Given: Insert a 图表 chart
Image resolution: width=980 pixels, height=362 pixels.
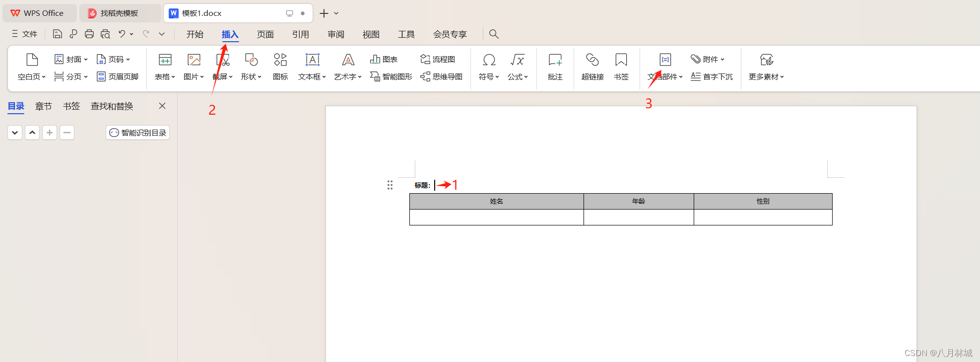Looking at the screenshot, I should 384,59.
